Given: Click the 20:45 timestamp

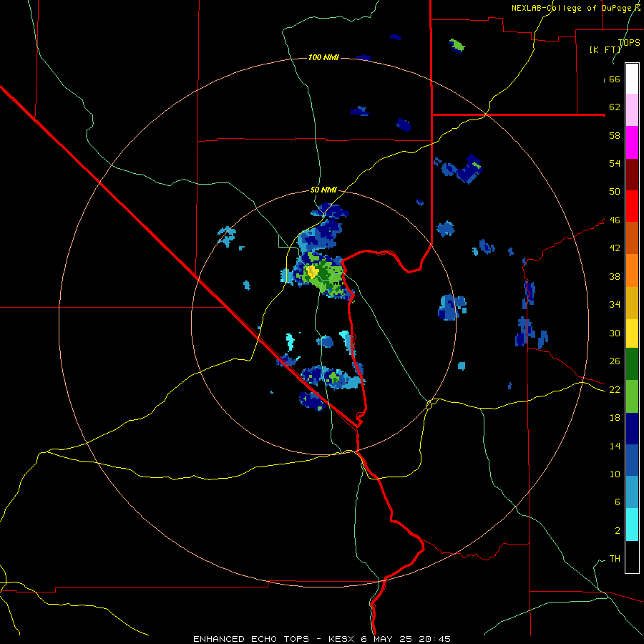Looking at the screenshot, I should tap(435, 639).
